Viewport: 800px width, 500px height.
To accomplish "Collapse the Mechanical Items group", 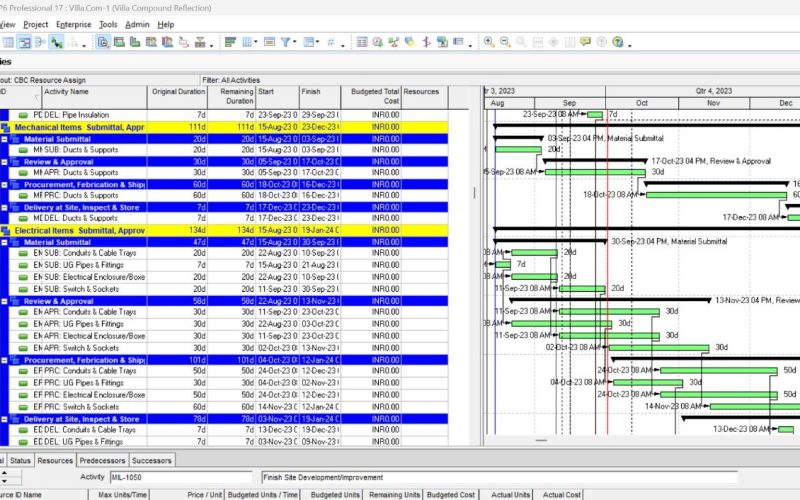I will pos(5,128).
